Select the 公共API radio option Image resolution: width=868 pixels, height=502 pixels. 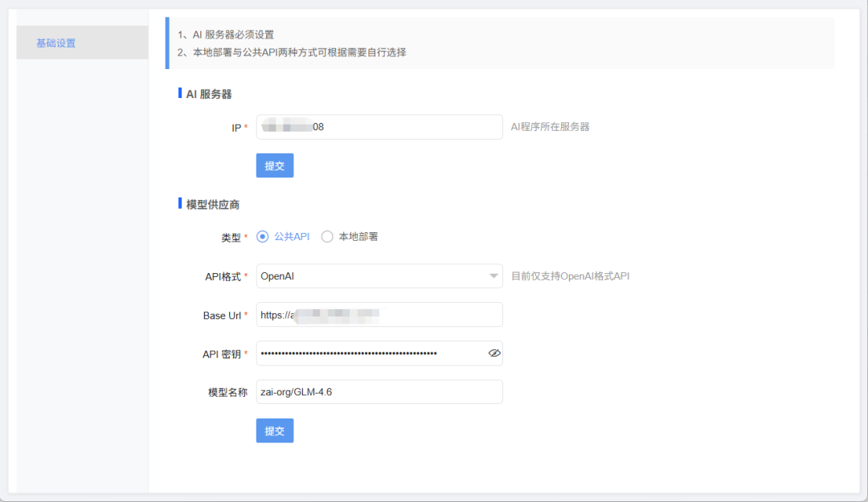point(263,236)
